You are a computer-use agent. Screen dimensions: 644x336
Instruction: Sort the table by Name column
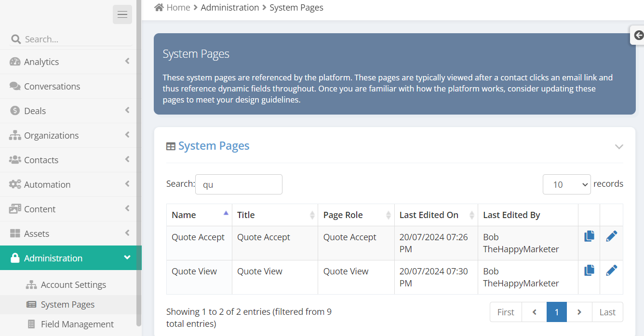tap(199, 215)
